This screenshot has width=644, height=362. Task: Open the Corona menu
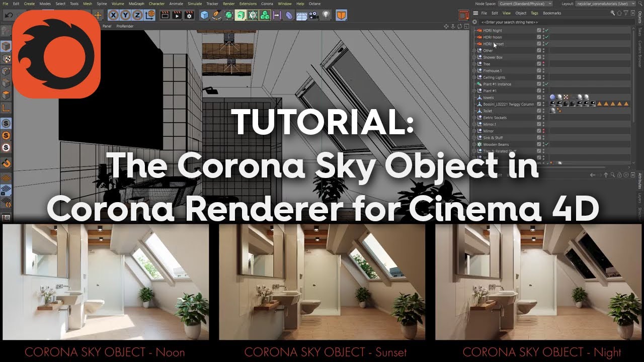[x=267, y=4]
